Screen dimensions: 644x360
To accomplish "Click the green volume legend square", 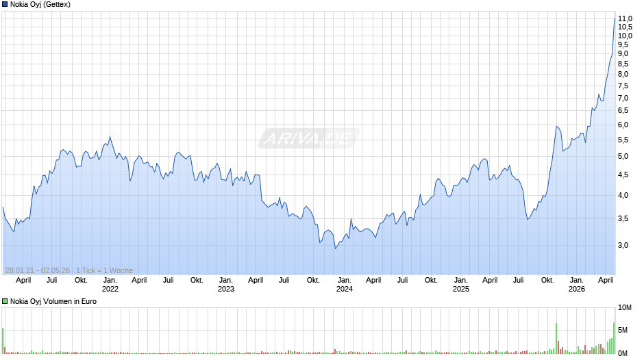I will pos(5,301).
